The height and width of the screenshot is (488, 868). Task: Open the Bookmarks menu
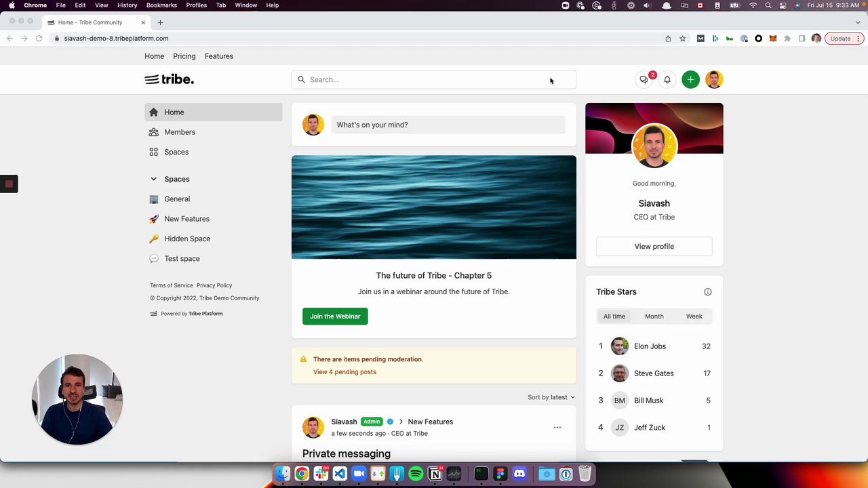click(x=161, y=5)
